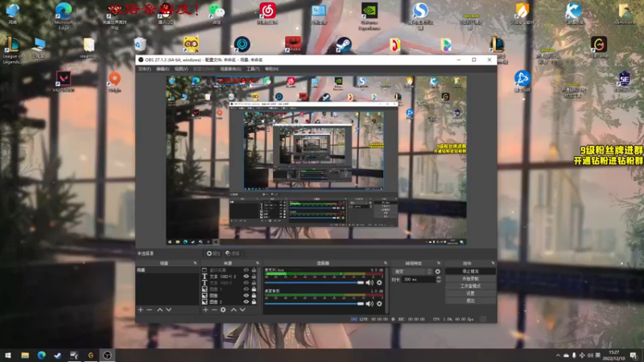The height and width of the screenshot is (362, 644).
Task: Click the 时长 300 ms input field
Action: click(x=419, y=279)
